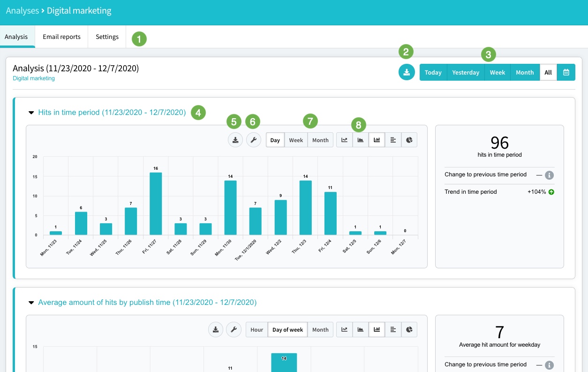Image resolution: width=588 pixels, height=372 pixels.
Task: Select horizontal bar chart for Hits in time period
Action: click(393, 140)
